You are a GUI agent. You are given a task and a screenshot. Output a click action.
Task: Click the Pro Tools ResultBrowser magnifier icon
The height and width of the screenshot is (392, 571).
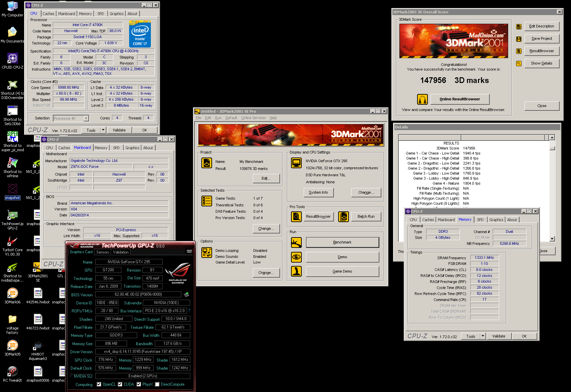point(296,217)
